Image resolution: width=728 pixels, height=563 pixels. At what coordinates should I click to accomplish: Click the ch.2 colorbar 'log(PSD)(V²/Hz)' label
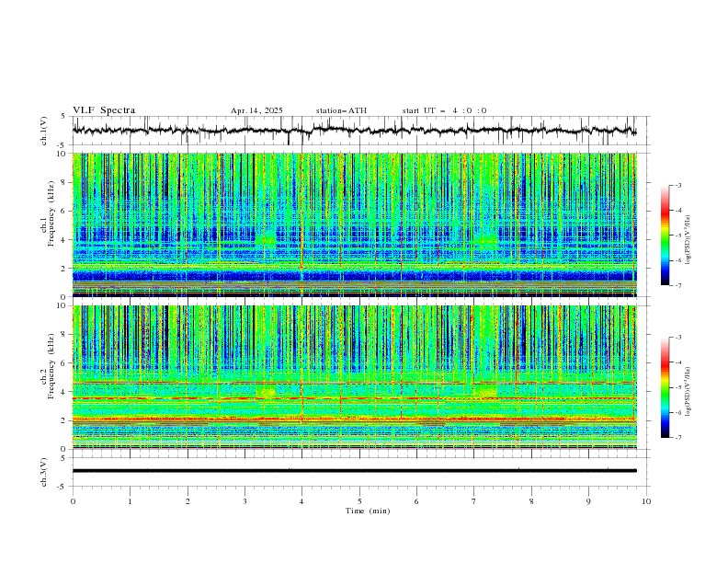coord(688,392)
